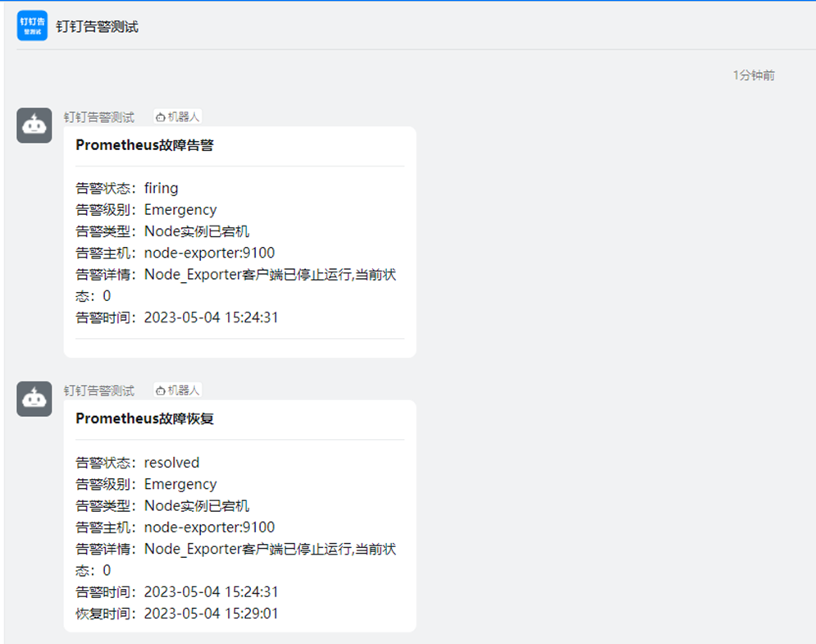
Task: Click 告警类型: Node实例已宕机 in the firing alert card
Action: click(162, 231)
